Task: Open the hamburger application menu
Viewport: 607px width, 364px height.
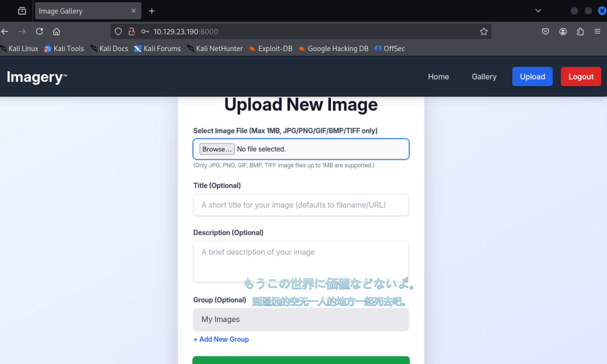Action: [597, 31]
